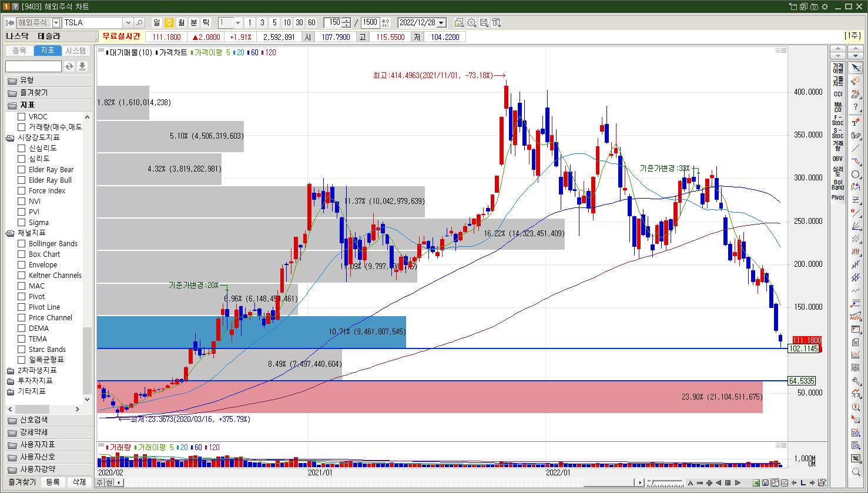Image resolution: width=868 pixels, height=493 pixels.
Task: Open chart settings gear icon in top toolbar
Action: [x=471, y=23]
